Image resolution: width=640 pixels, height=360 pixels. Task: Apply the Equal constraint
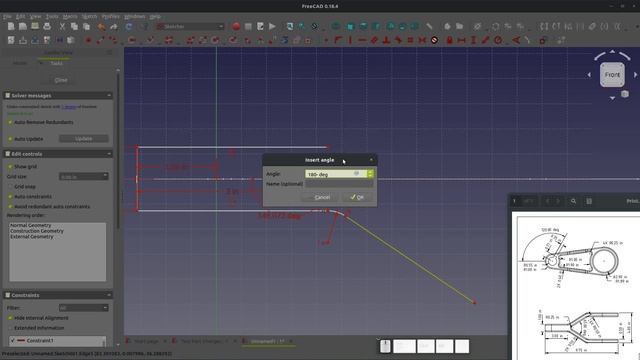(x=410, y=40)
